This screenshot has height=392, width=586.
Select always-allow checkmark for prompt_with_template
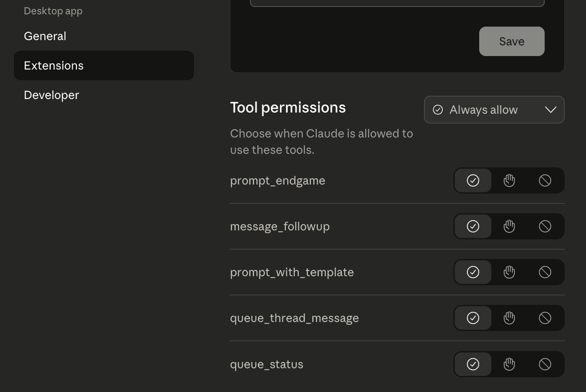tap(473, 272)
